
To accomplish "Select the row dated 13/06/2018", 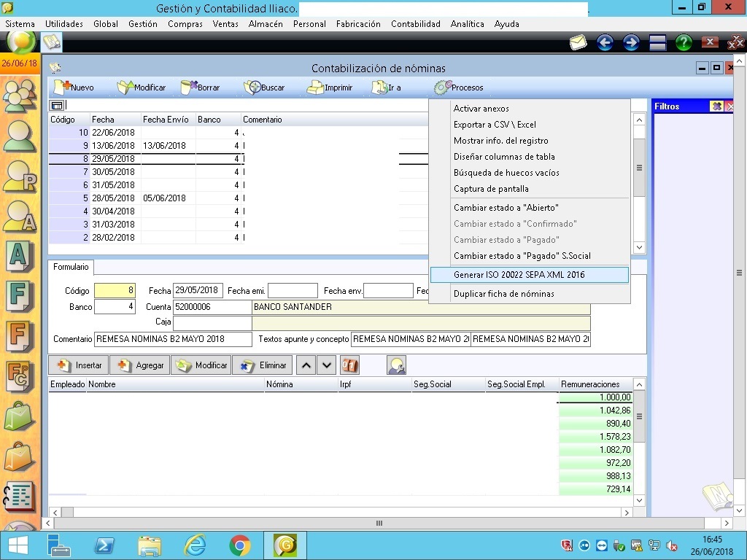I will pyautogui.click(x=239, y=146).
